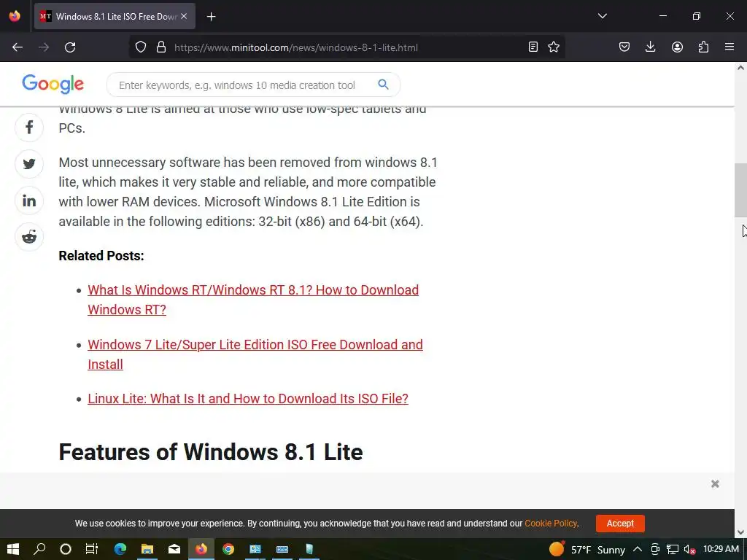Image resolution: width=747 pixels, height=560 pixels.
Task: Reload the current page
Action: coord(70,47)
